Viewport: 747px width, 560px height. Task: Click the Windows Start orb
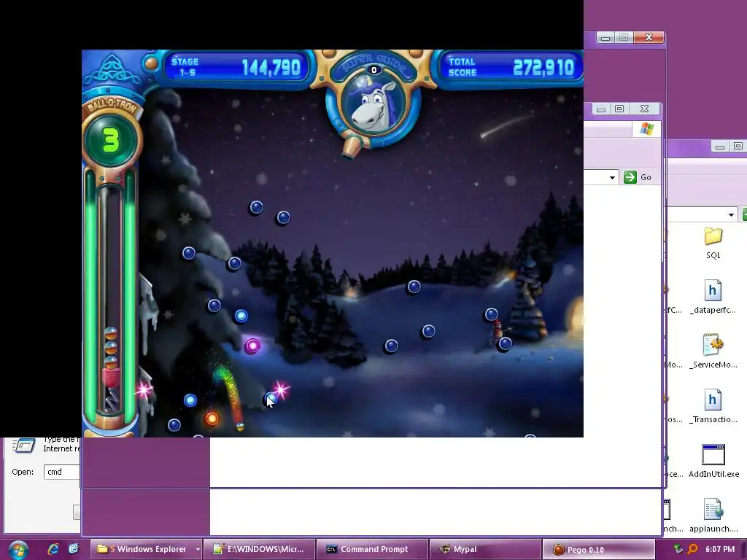[x=18, y=550]
